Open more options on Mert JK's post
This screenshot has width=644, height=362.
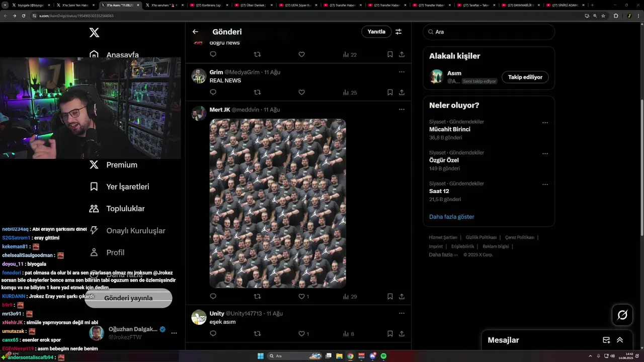click(401, 109)
